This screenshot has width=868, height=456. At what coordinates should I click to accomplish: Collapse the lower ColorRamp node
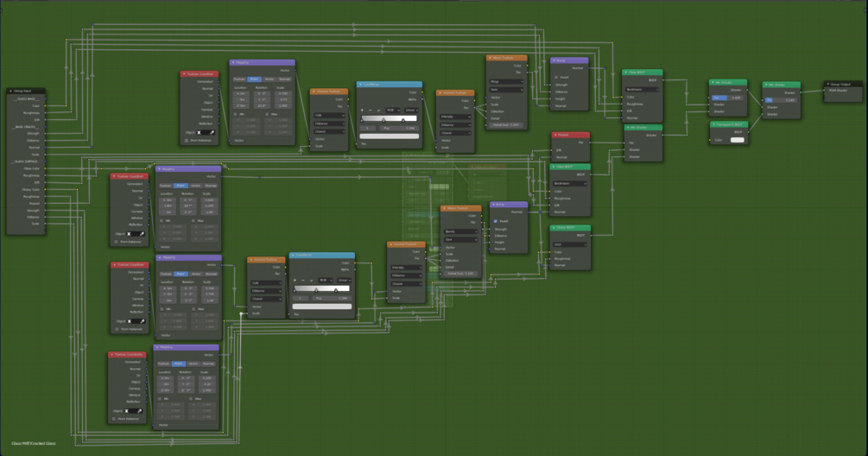[293, 255]
